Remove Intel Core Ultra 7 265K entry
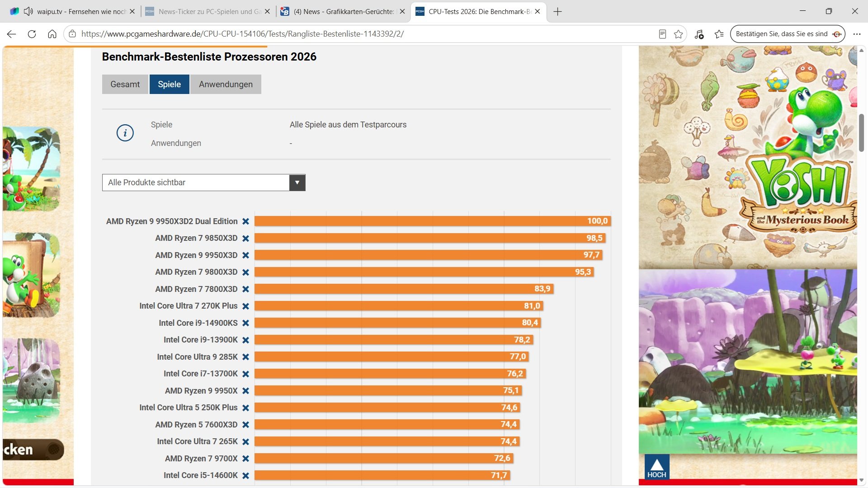868x488 pixels. (245, 441)
